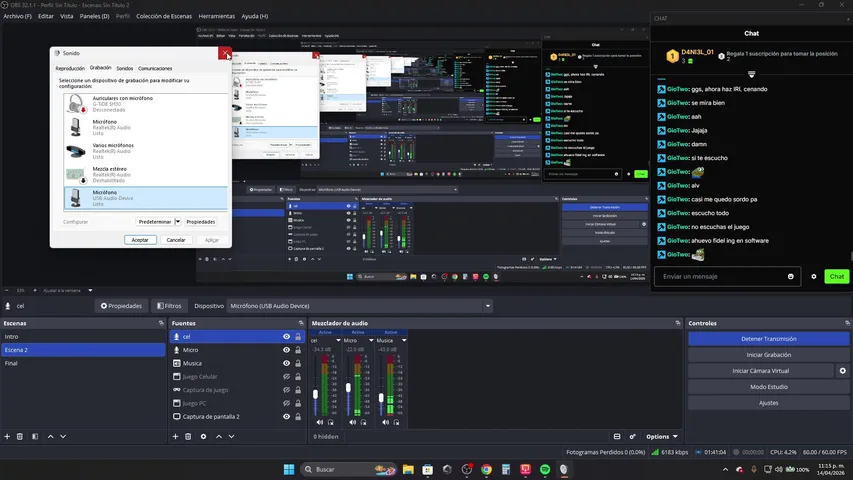Image resolution: width=853 pixels, height=480 pixels.
Task: Show hidden system tray icons chevron
Action: (725, 469)
